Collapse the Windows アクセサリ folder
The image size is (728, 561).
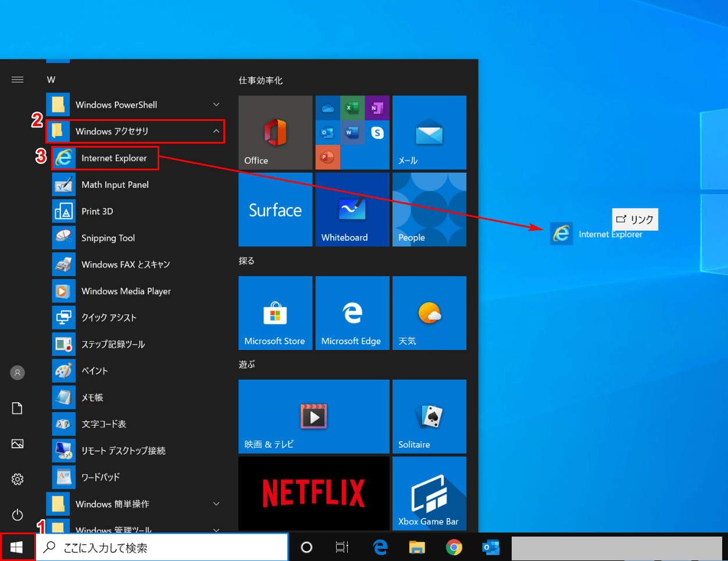click(x=135, y=131)
